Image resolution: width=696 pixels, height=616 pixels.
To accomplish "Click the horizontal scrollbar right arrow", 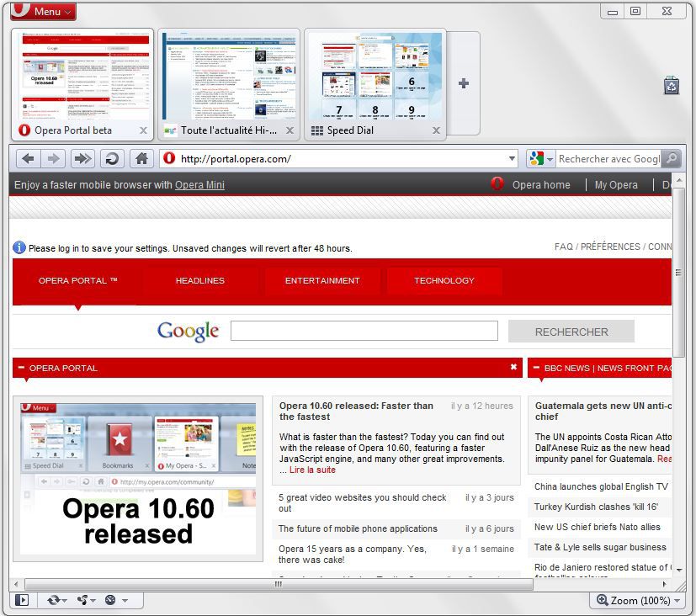I will point(665,584).
